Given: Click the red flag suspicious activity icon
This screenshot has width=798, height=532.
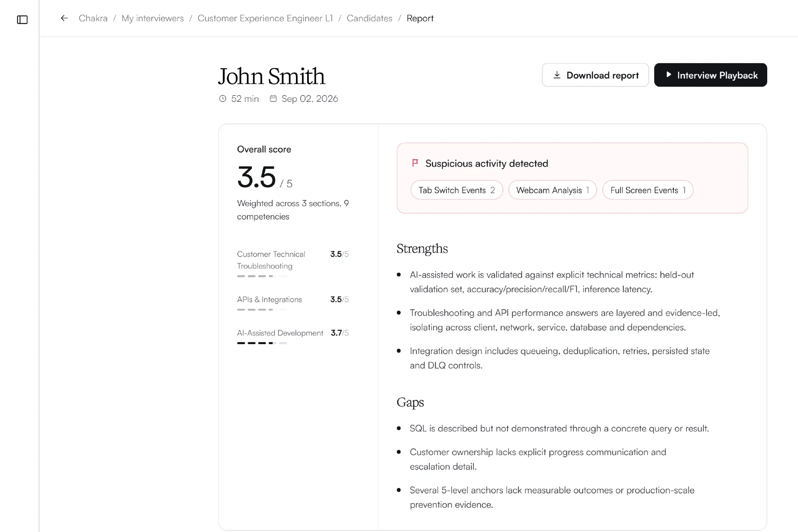Looking at the screenshot, I should 415,163.
